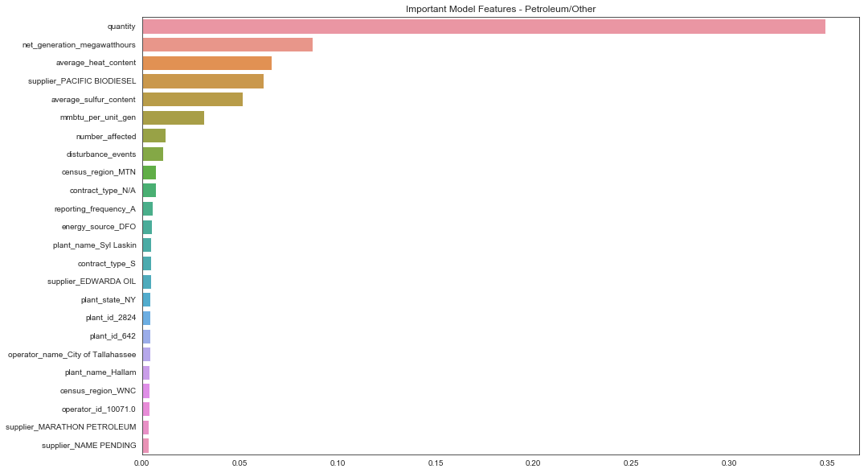Click the 'quantity' axis label

pyautogui.click(x=122, y=27)
